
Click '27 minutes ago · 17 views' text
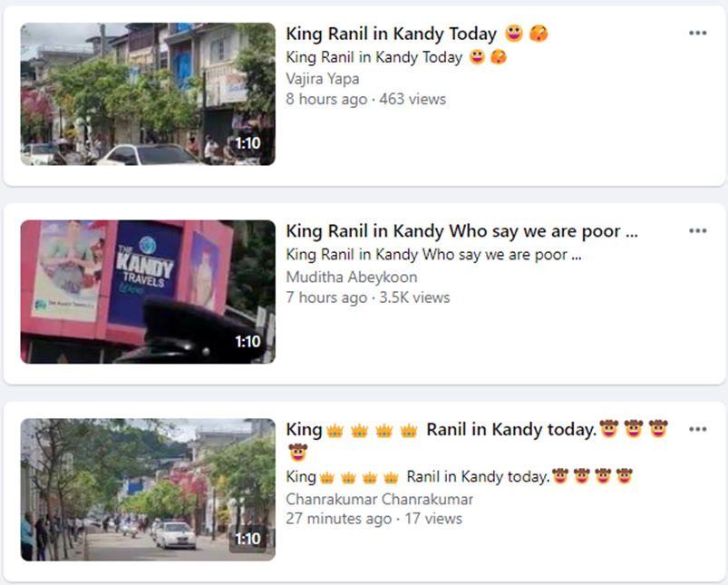tap(374, 519)
